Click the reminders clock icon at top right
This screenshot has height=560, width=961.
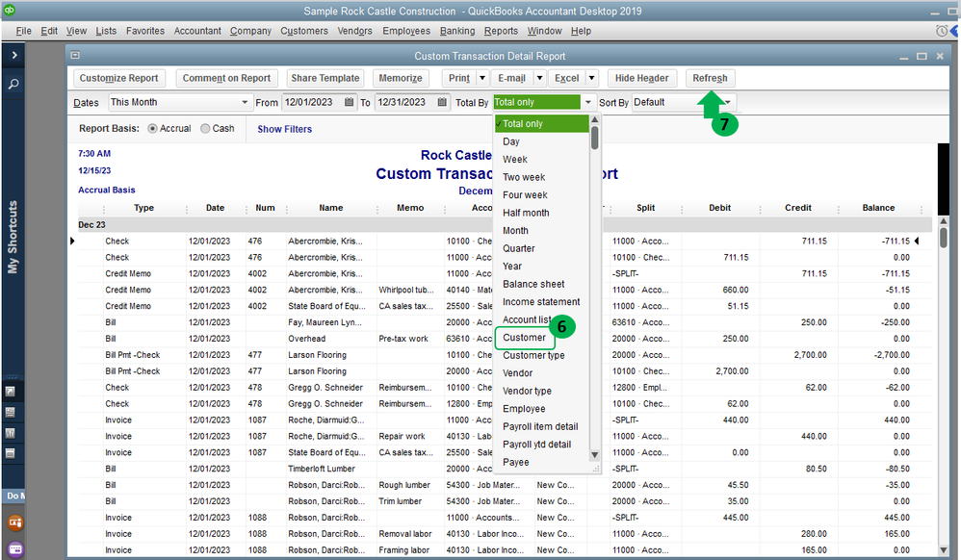tap(942, 31)
